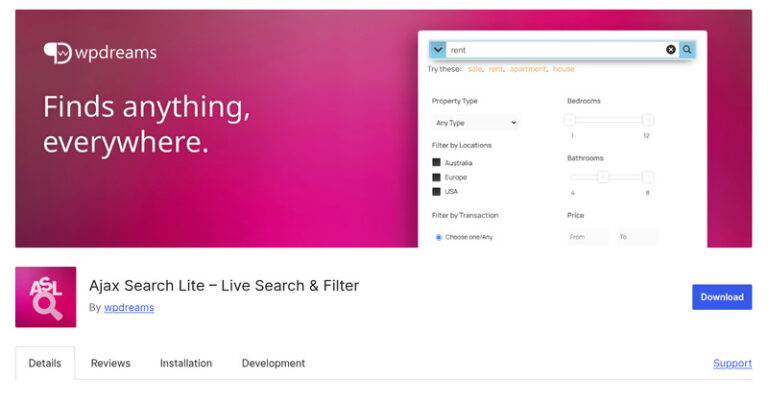Click the 'Bathrooms' label

(585, 158)
